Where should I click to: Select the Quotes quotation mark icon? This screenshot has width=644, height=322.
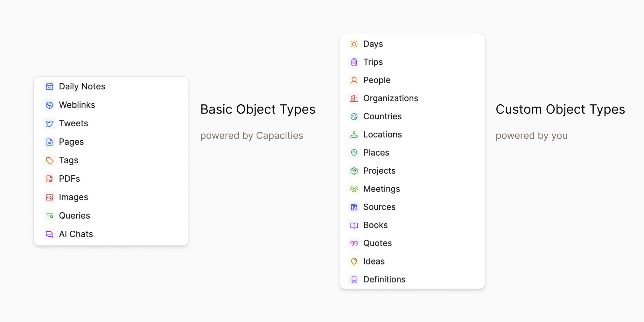[353, 243]
